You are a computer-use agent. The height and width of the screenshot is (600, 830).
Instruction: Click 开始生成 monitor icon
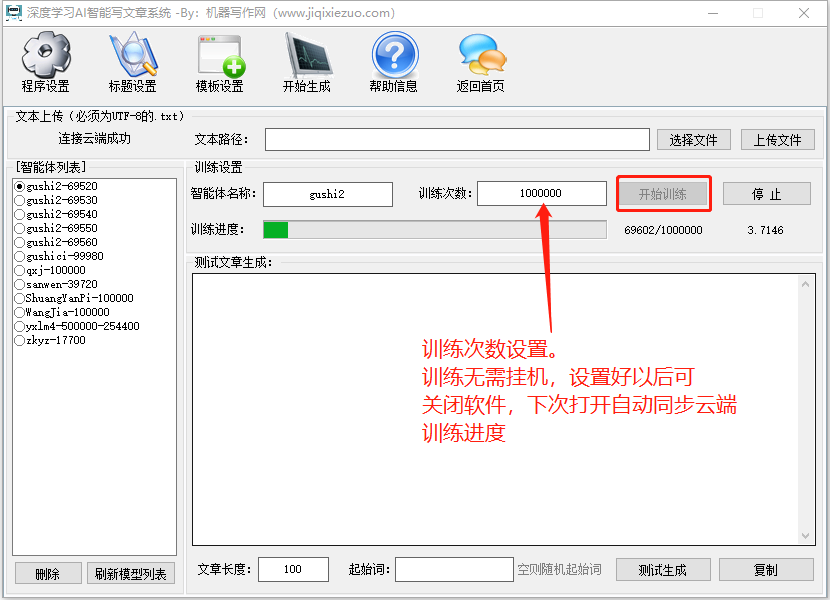[308, 55]
